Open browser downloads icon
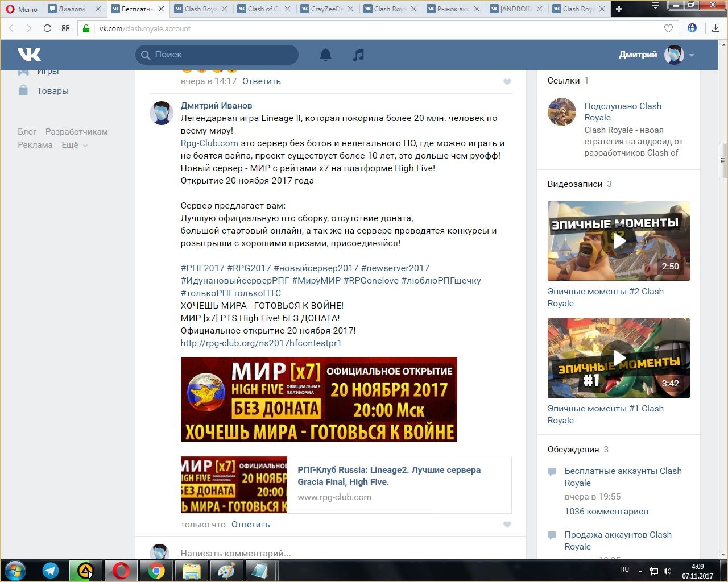The image size is (728, 582). (x=715, y=28)
